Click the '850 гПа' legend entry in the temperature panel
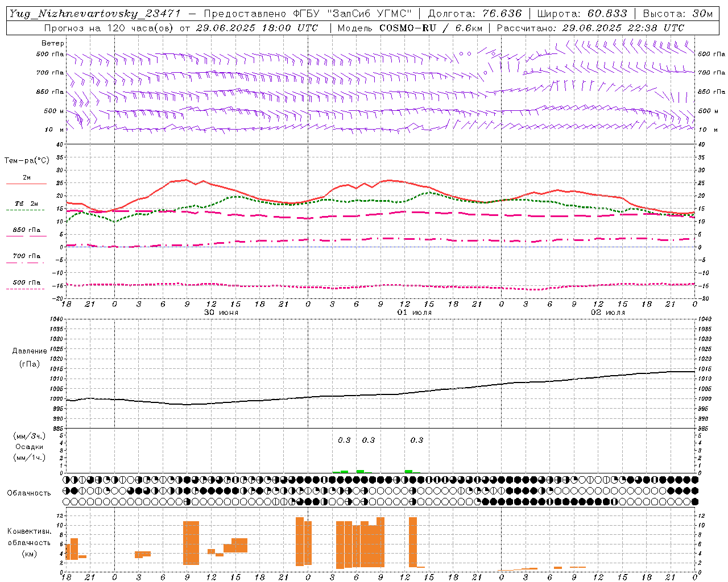Image resolution: width=728 pixels, height=582 pixels. click(26, 230)
